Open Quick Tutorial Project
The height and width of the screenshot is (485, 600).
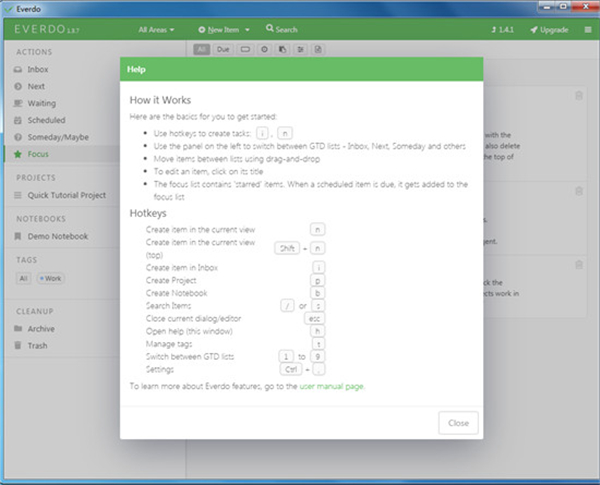coord(69,195)
